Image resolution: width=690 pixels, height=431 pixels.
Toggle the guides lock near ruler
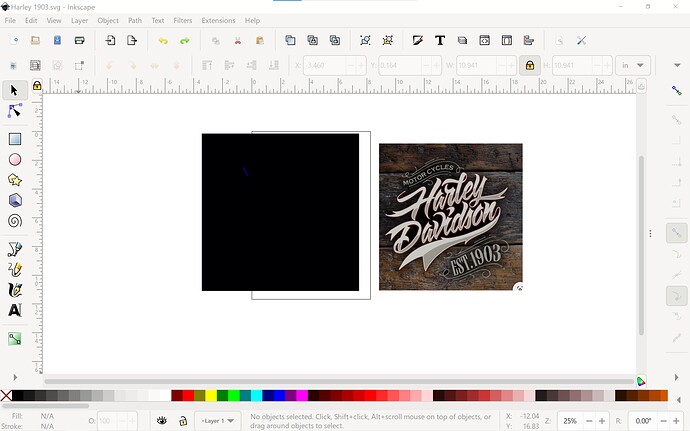click(37, 86)
